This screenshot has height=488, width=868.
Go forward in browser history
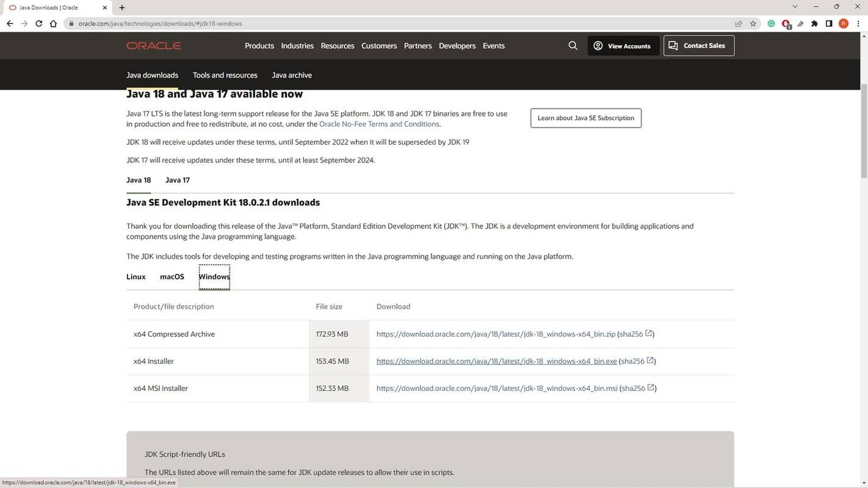tap(24, 24)
